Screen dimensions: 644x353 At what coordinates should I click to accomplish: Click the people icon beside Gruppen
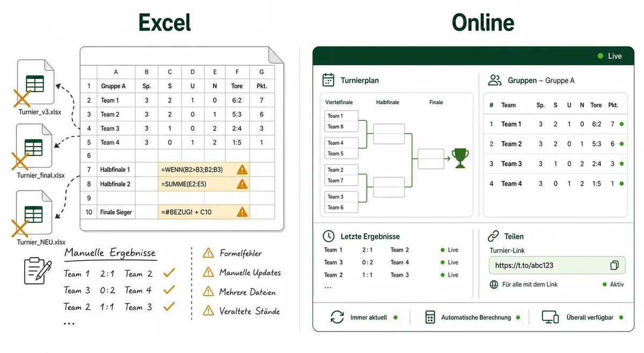coord(495,80)
